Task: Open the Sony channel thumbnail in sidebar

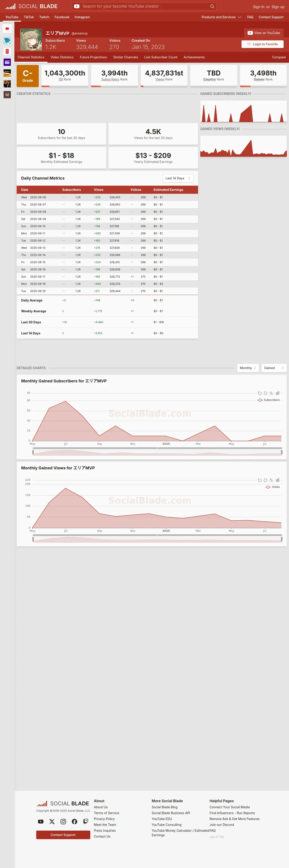Action: click(7, 73)
